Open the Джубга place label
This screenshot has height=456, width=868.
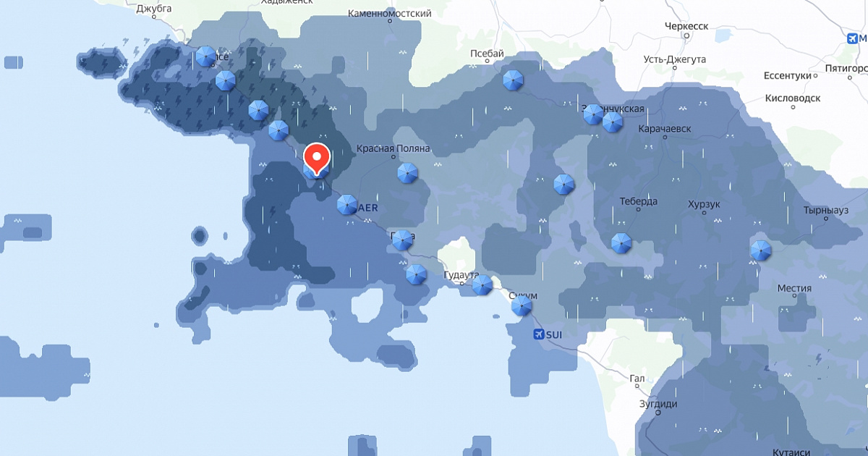tap(153, 9)
